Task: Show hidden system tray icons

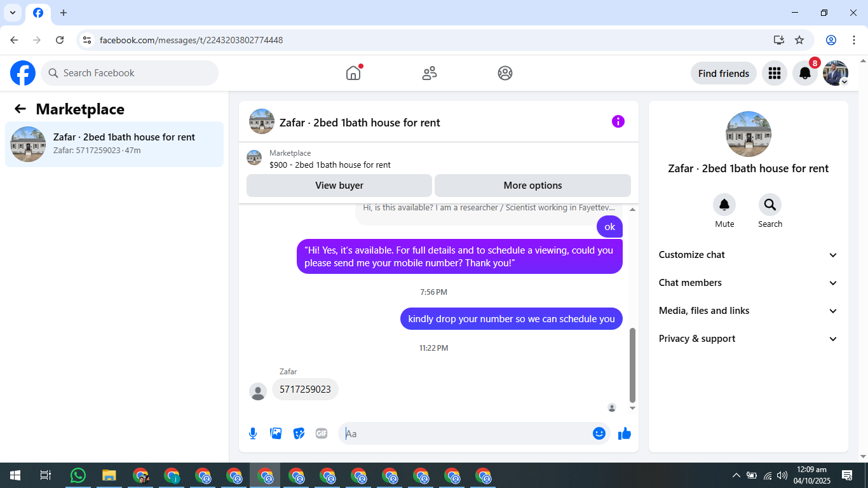Action: coord(736,475)
